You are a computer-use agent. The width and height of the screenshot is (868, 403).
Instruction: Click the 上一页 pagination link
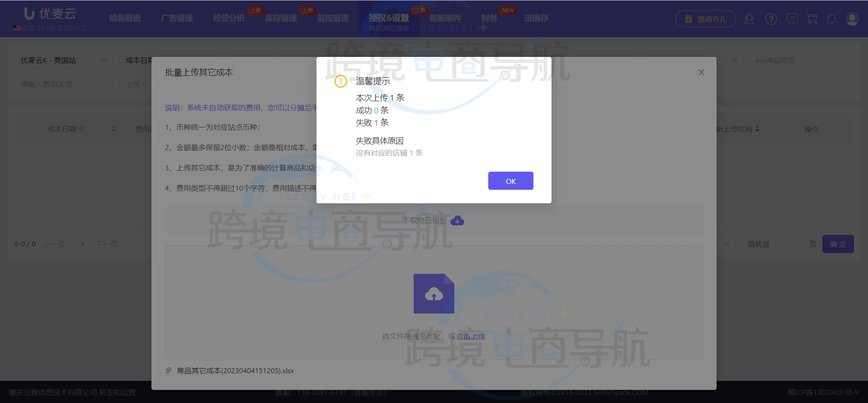pyautogui.click(x=54, y=244)
